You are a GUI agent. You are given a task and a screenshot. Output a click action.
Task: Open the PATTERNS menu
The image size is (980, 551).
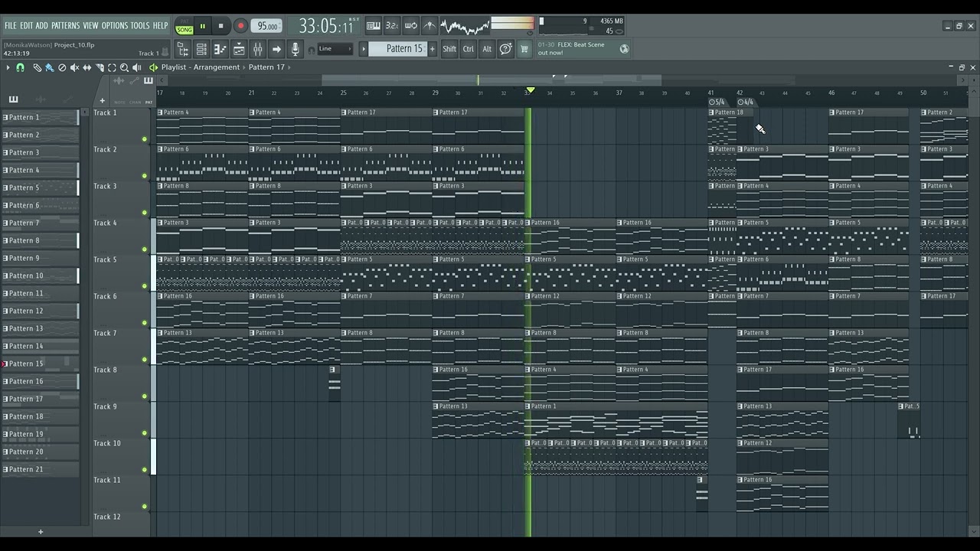click(65, 25)
